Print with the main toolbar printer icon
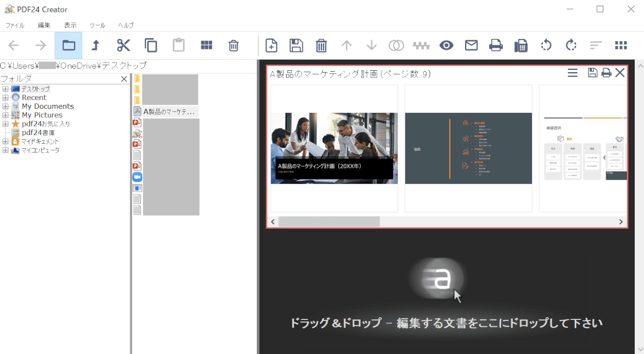The image size is (644, 354). pos(496,45)
